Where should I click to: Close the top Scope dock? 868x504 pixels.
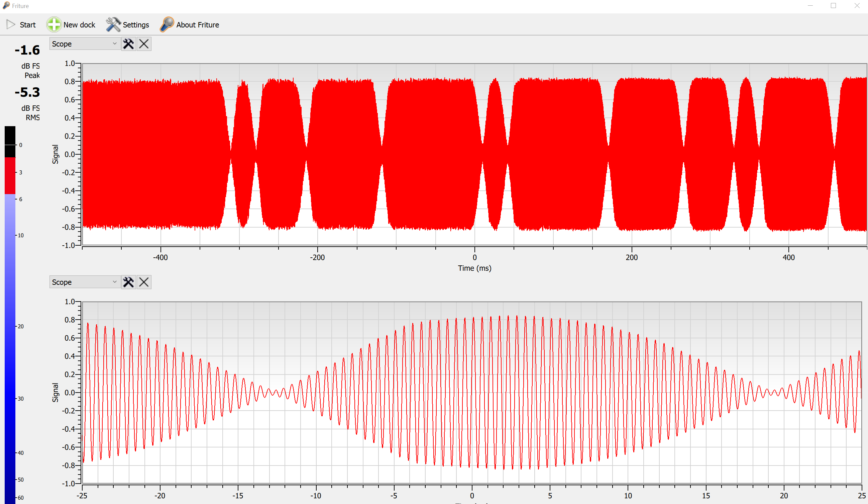pos(144,44)
